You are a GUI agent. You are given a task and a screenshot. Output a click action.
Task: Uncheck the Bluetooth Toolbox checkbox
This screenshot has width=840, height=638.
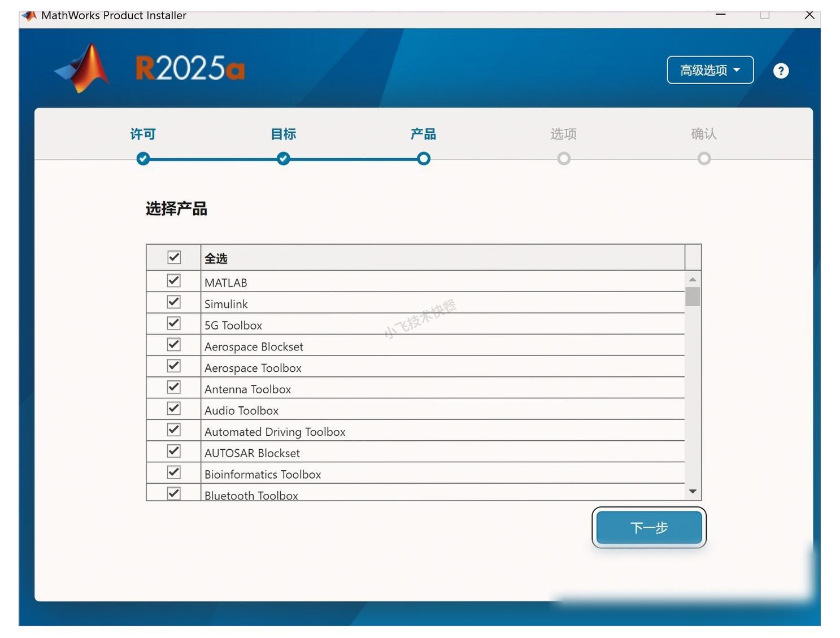pos(174,493)
